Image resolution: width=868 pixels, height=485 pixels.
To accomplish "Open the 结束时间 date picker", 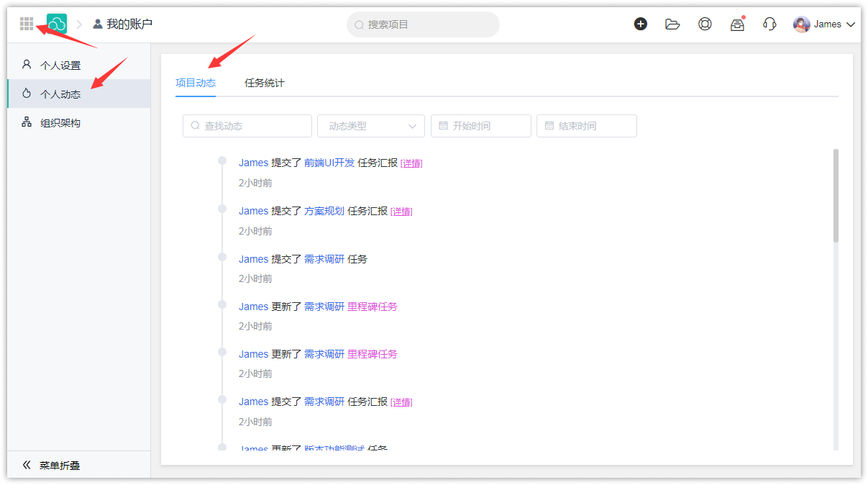I will pos(587,126).
